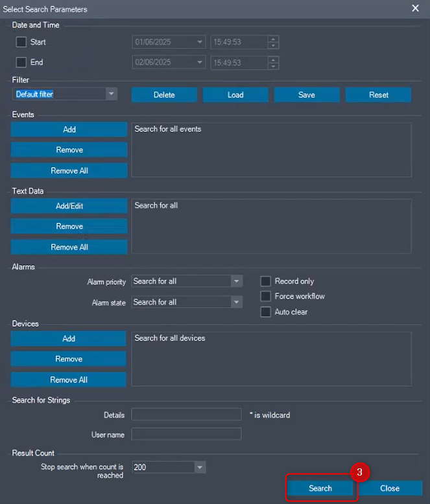This screenshot has width=430, height=504.
Task: Close the dialog with the X icon
Action: [416, 8]
